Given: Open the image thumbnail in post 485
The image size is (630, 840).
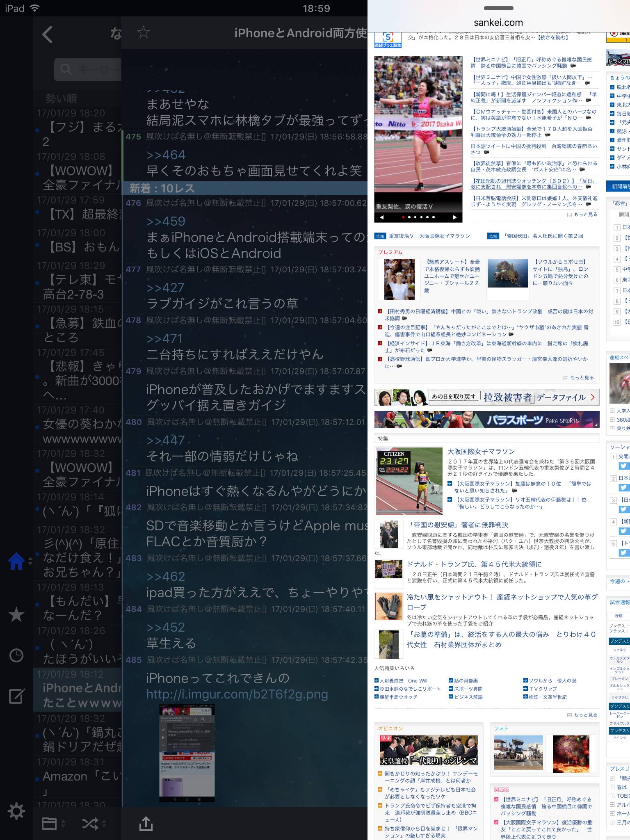Looking at the screenshot, I should (187, 753).
